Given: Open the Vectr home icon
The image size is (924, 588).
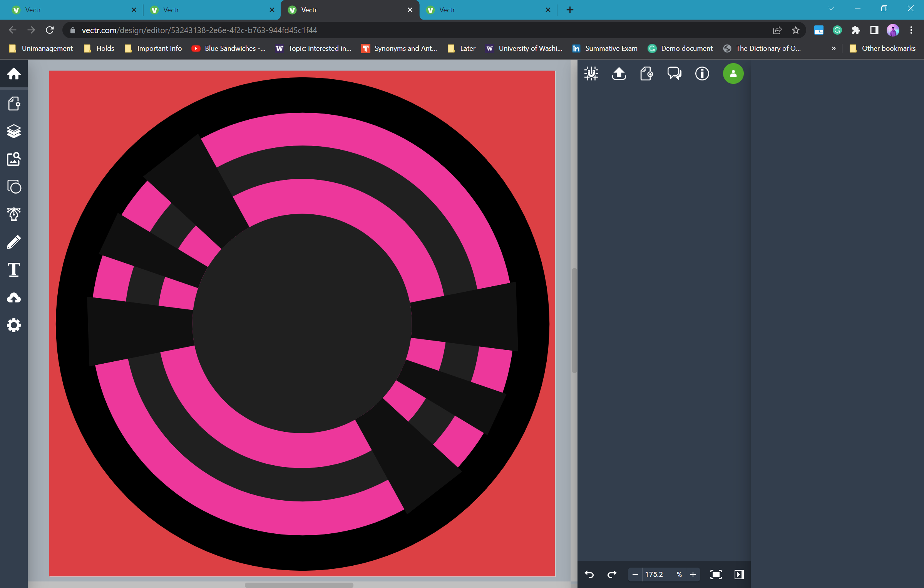Looking at the screenshot, I should click(14, 73).
